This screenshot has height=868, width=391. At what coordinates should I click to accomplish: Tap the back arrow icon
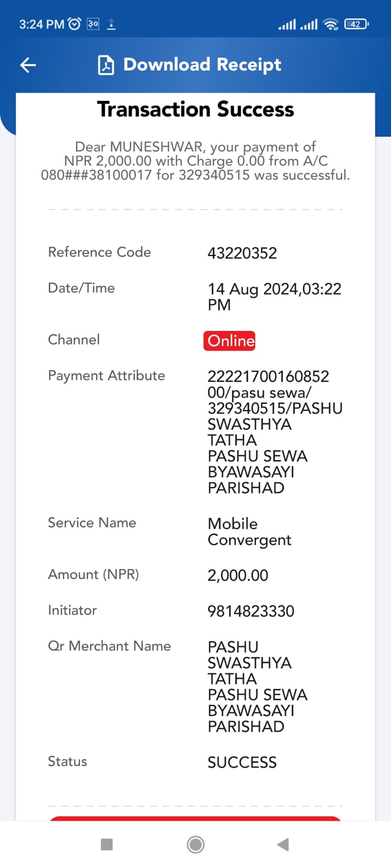(28, 65)
